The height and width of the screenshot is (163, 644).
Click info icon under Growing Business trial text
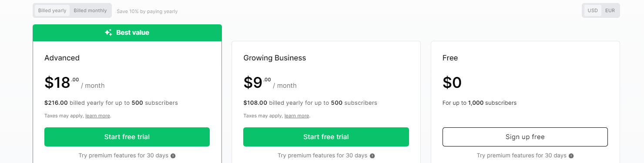372,156
